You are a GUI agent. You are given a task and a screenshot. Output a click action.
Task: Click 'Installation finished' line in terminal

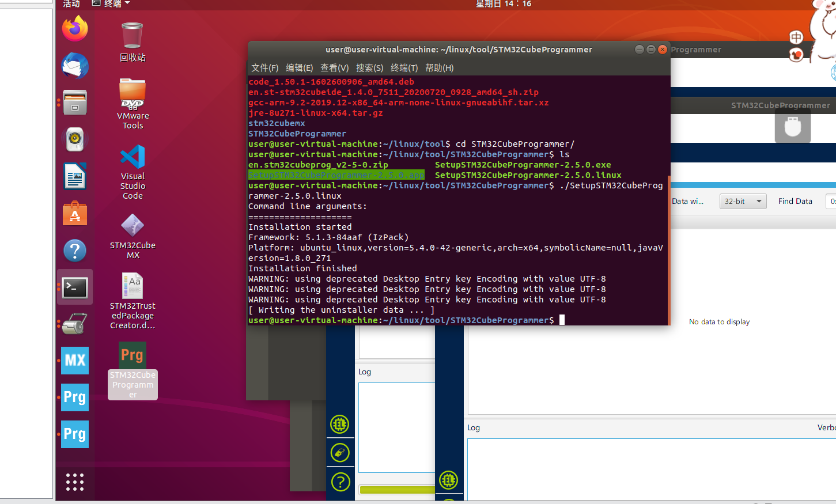[302, 268]
